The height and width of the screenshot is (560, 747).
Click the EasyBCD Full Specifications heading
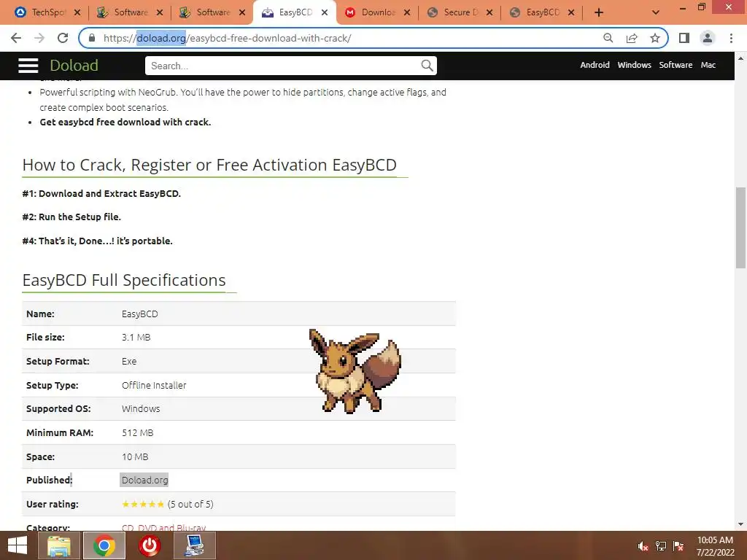pyautogui.click(x=124, y=280)
